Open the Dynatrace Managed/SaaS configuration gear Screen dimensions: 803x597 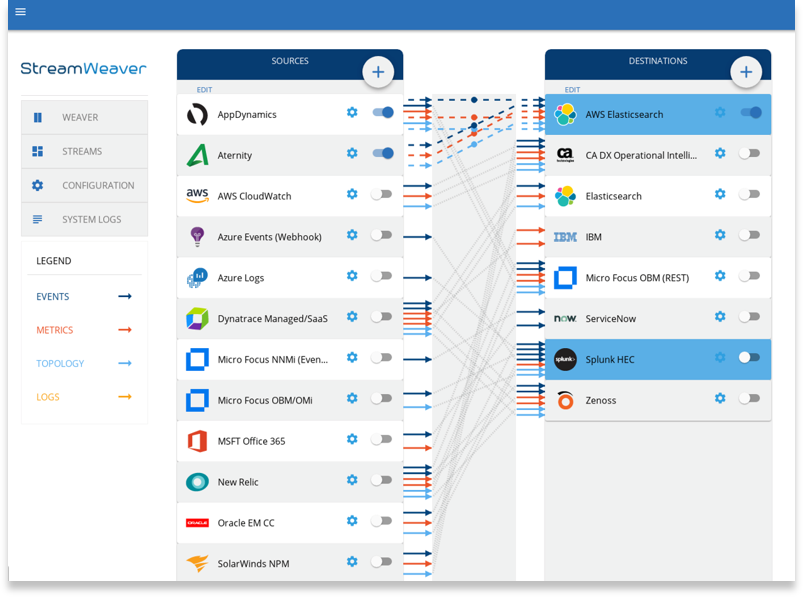click(352, 317)
